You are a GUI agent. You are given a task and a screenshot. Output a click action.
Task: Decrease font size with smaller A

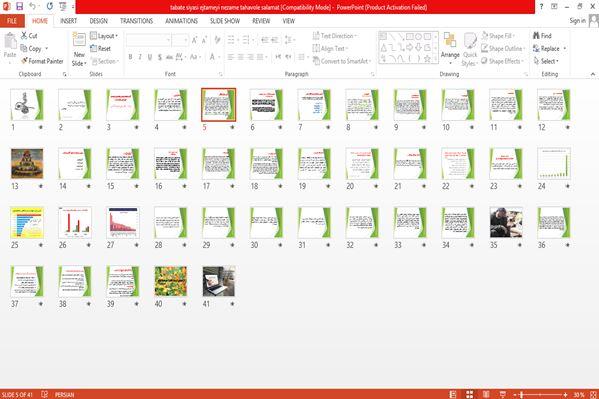[204, 40]
